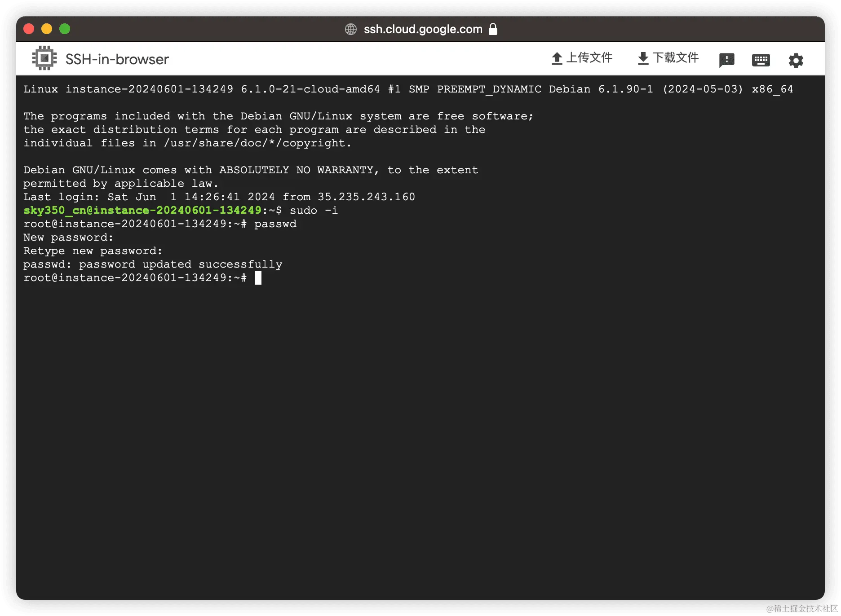Open the feedback speech-bubble icon
The height and width of the screenshot is (616, 841).
[x=726, y=60]
